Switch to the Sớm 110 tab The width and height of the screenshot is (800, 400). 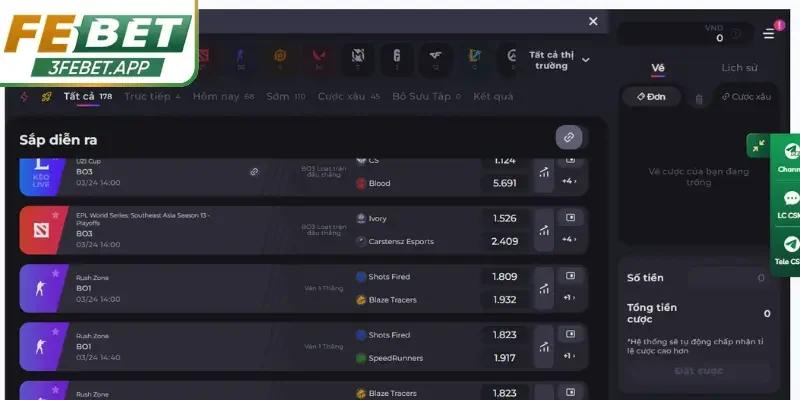click(286, 96)
